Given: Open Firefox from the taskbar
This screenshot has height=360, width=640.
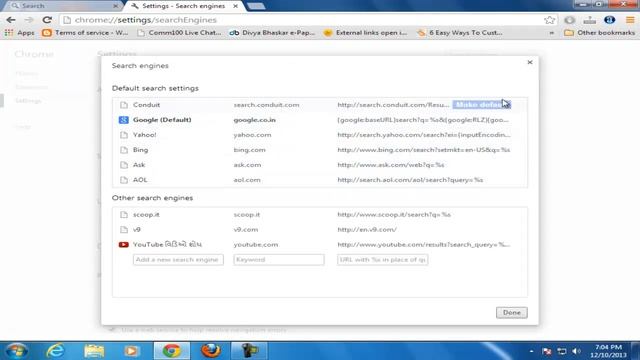Looking at the screenshot, I should point(211,351).
